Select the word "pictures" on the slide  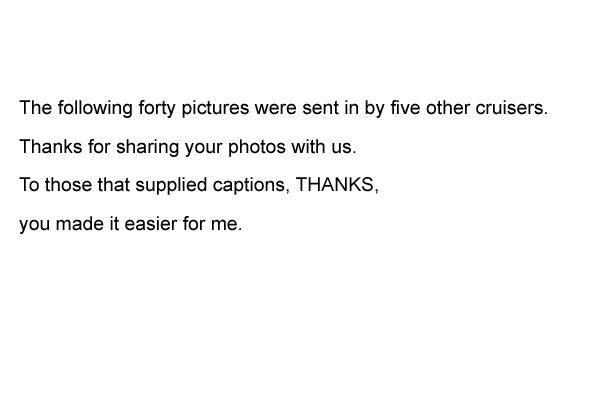215,108
